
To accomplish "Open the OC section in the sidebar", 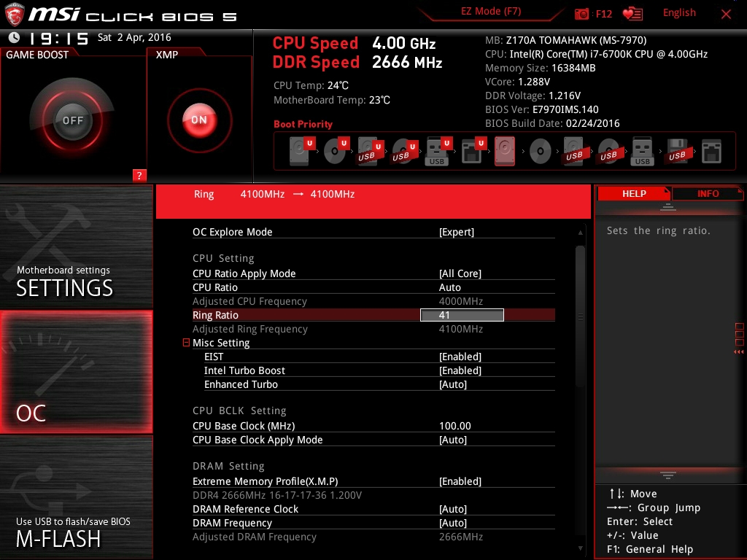I will [x=76, y=372].
